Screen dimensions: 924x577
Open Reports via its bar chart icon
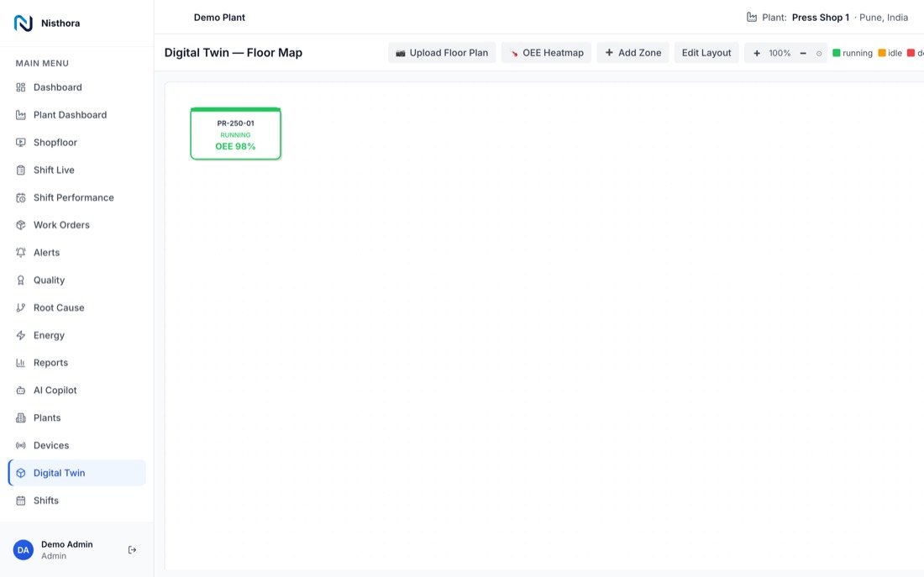[21, 363]
